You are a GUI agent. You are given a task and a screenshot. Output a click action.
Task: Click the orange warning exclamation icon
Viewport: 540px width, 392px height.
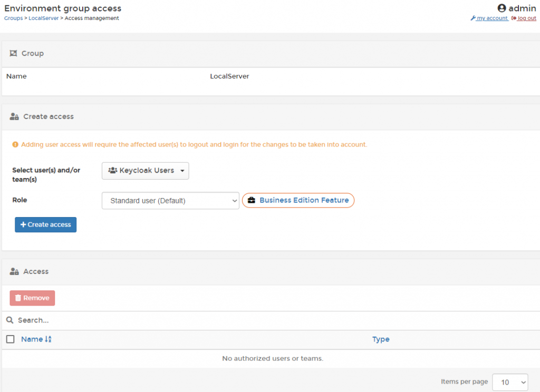click(x=15, y=144)
